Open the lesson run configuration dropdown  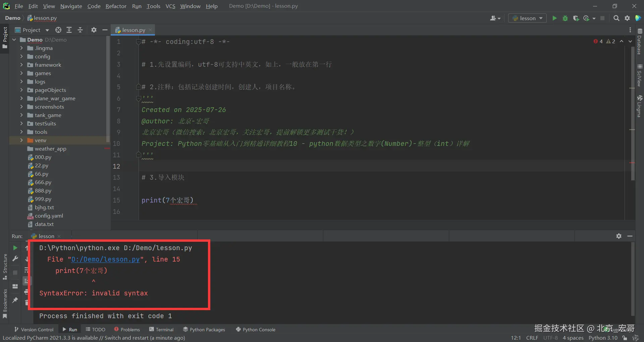528,18
